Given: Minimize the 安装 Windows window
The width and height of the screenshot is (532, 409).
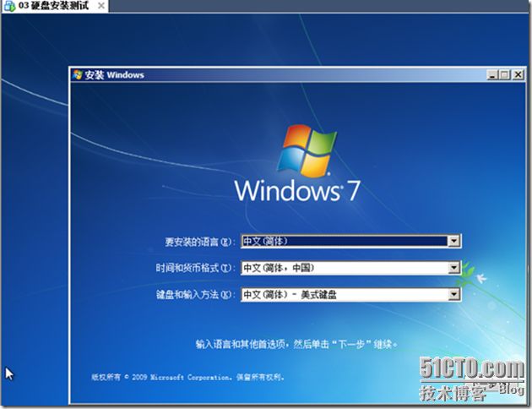Looking at the screenshot, I should 491,74.
